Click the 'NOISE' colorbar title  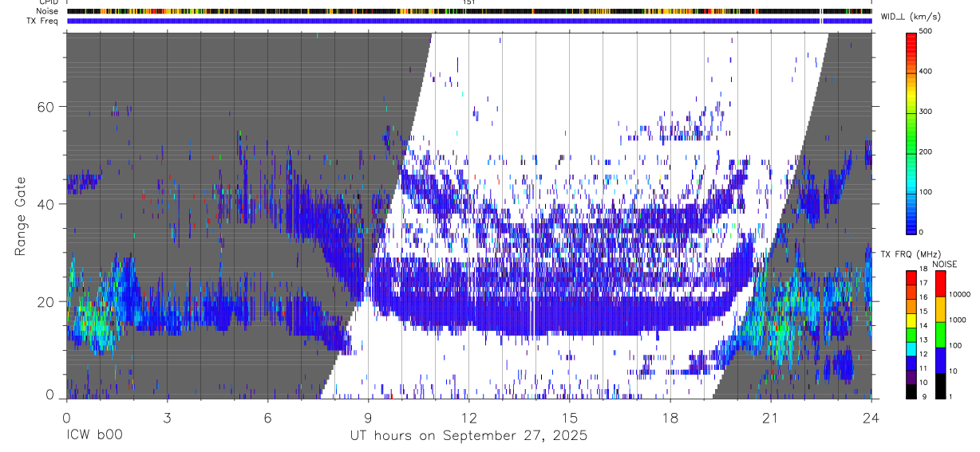point(945,264)
